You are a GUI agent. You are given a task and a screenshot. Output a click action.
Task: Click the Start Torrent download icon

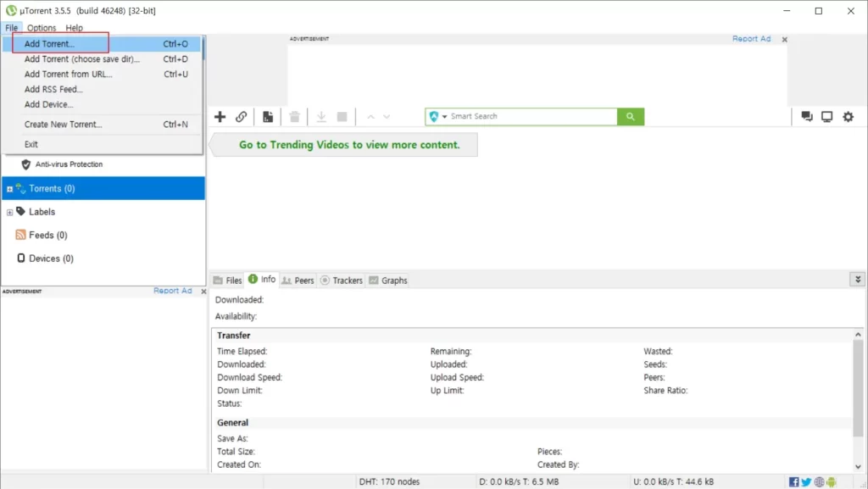coord(321,117)
